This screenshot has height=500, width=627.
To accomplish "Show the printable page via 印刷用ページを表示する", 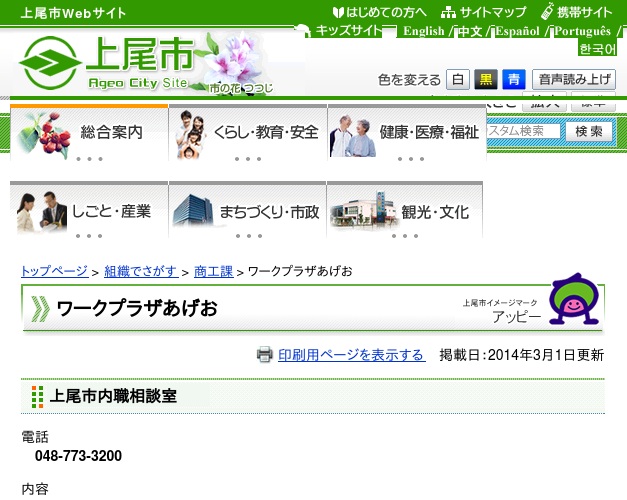I will pos(351,355).
